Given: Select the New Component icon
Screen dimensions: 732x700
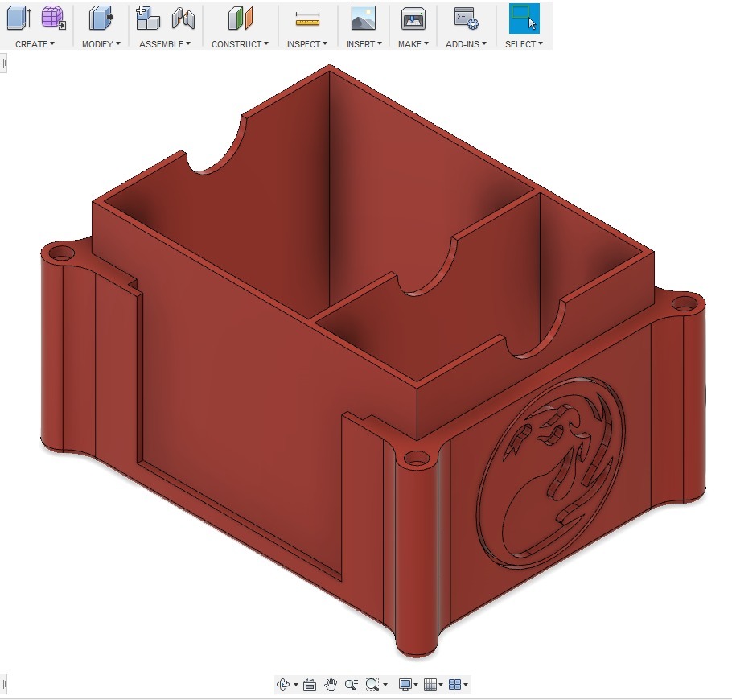Looking at the screenshot, I should pyautogui.click(x=148, y=18).
